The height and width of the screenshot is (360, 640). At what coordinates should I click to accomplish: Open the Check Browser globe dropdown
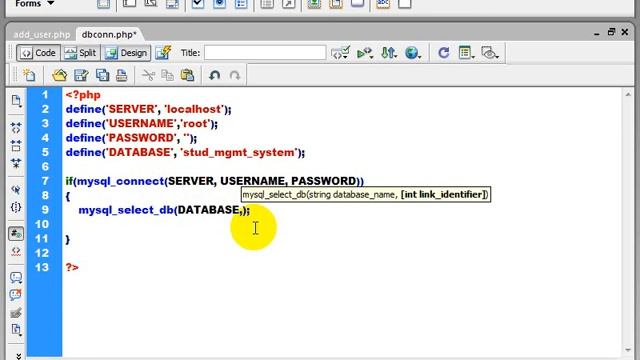coord(413,53)
